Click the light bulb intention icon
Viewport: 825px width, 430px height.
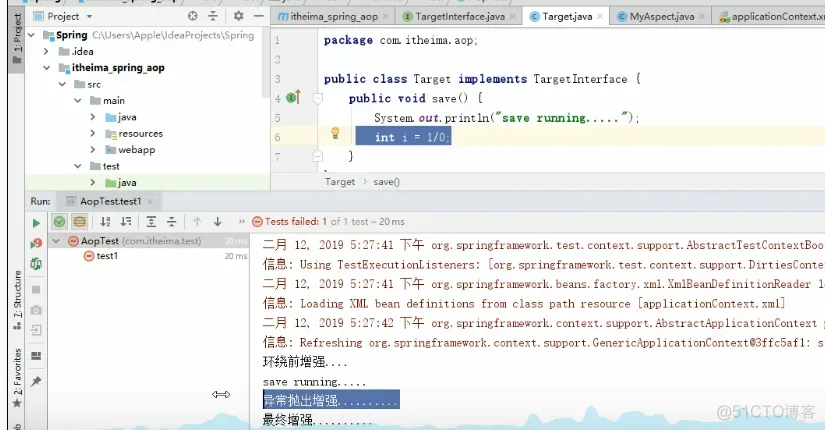(x=335, y=133)
